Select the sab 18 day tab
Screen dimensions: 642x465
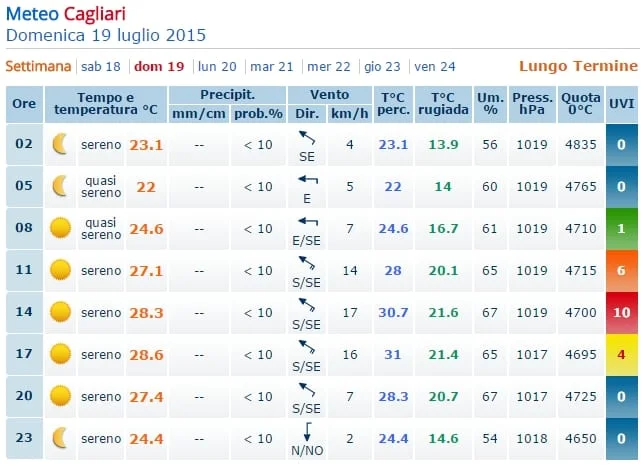(x=100, y=67)
